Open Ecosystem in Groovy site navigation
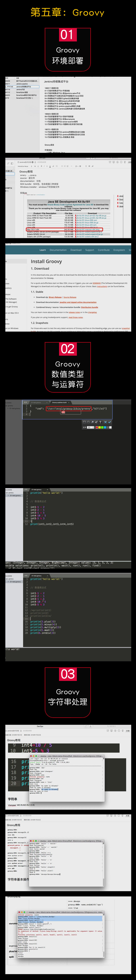 119,250
